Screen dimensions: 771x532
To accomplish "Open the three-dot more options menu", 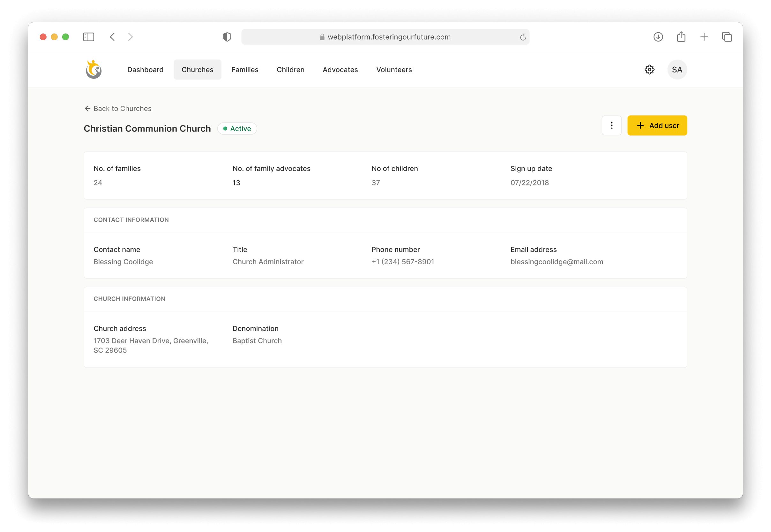I will [x=611, y=126].
